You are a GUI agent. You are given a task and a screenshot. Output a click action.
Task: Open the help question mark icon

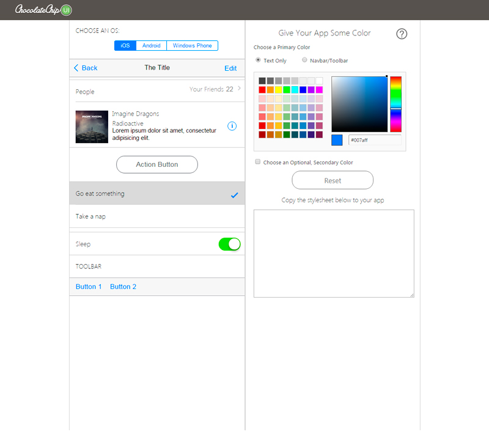(402, 34)
